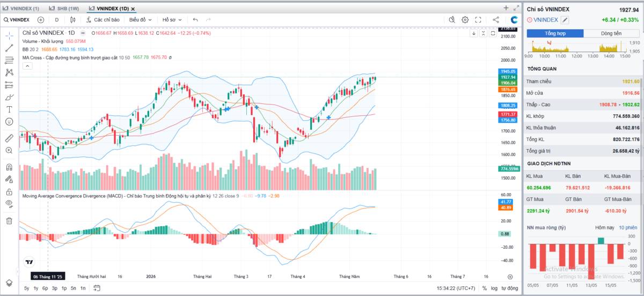Lock all drawing tools
This screenshot has width=644, height=296.
[x=9, y=191]
